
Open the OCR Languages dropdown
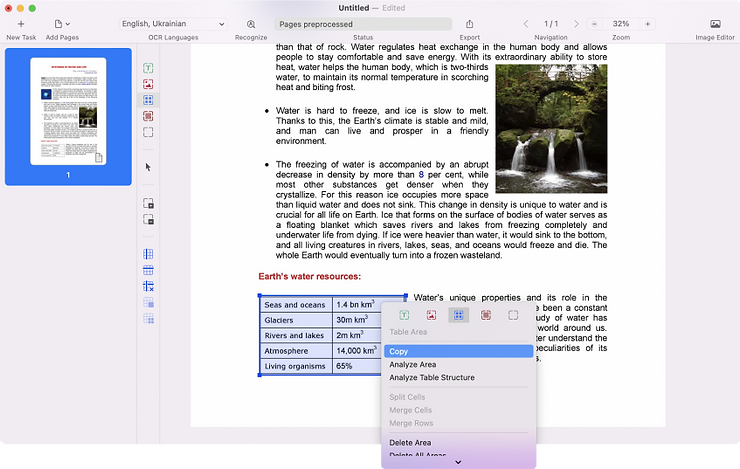173,24
